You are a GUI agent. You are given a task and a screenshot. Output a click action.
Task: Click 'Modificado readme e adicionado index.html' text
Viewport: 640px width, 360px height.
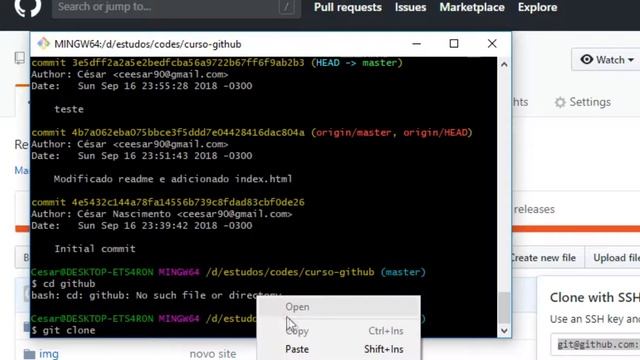pos(173,179)
